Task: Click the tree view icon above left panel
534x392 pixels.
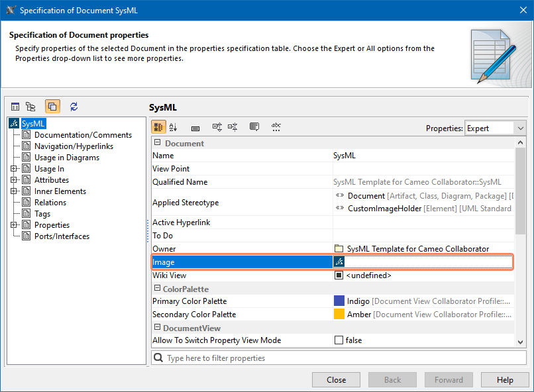Action: 30,107
